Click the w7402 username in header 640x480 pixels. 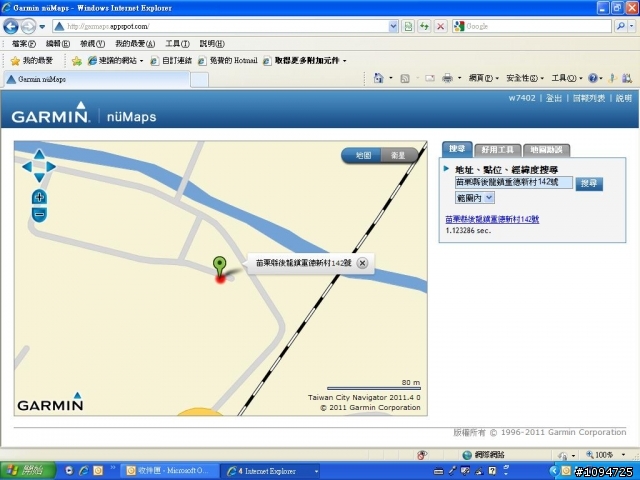[522, 98]
